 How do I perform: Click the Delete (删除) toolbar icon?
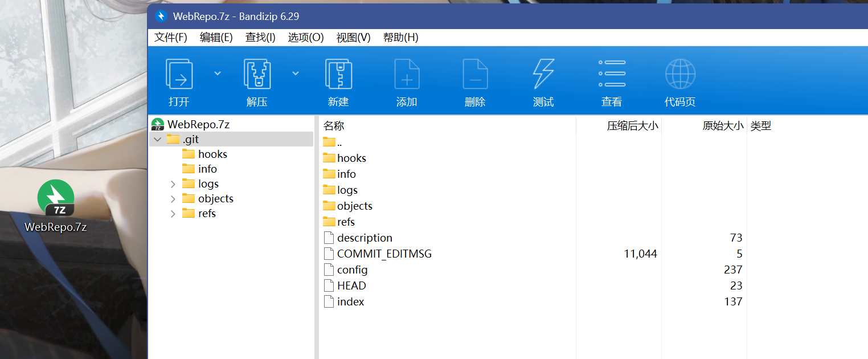tap(475, 74)
